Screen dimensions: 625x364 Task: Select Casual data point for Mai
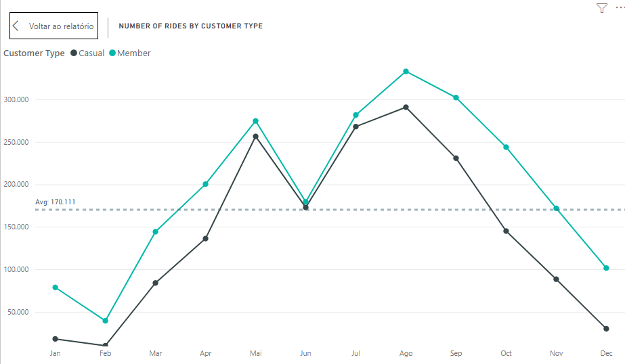point(255,137)
